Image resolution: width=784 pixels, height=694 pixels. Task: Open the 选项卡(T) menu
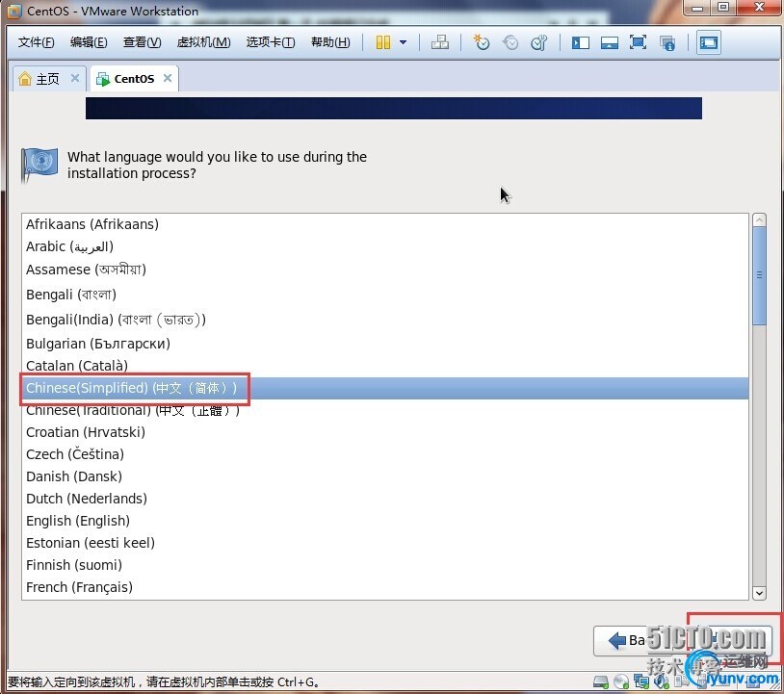271,42
